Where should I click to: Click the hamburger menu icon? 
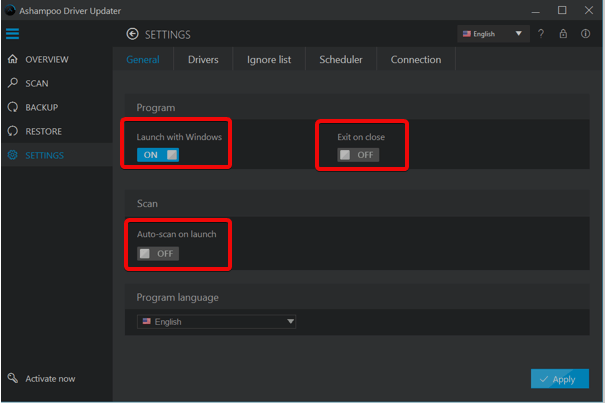12,34
